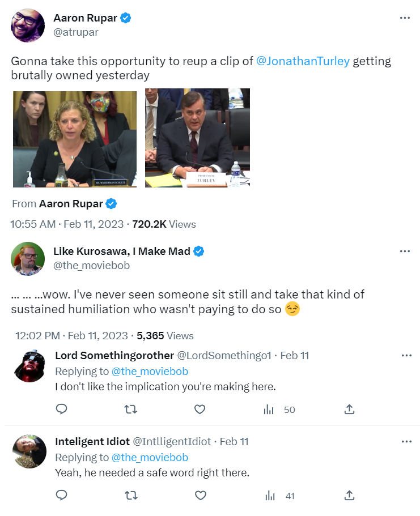Open more options on Inteligent Idiot's reply

pyautogui.click(x=406, y=442)
